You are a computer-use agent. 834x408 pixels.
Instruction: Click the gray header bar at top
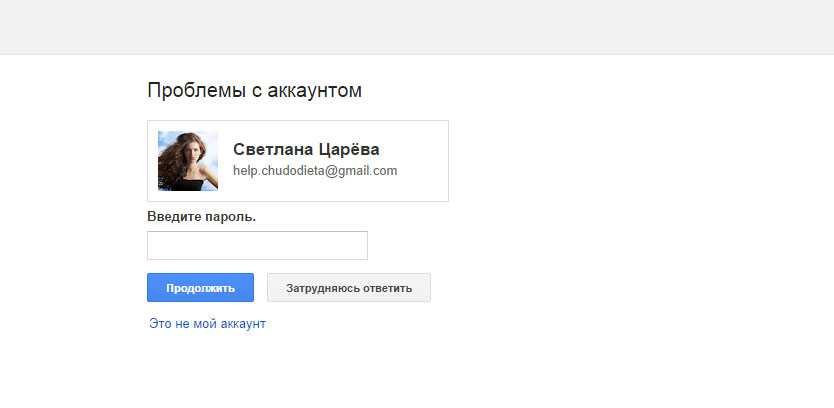[417, 27]
